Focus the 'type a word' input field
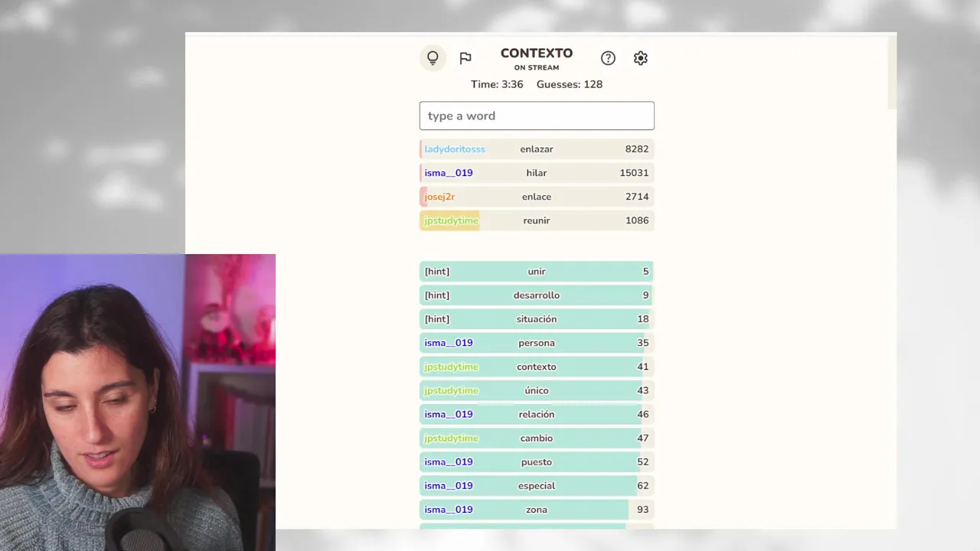 click(x=537, y=116)
